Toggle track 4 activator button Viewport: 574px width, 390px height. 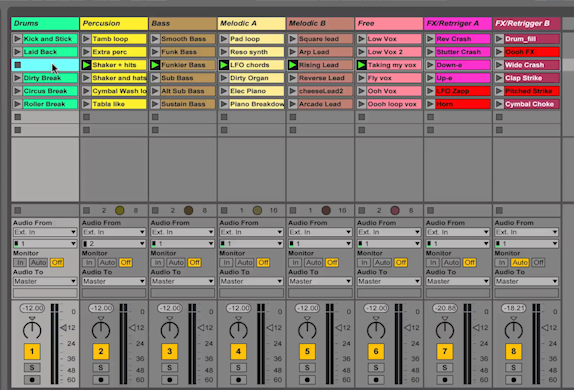pos(238,351)
